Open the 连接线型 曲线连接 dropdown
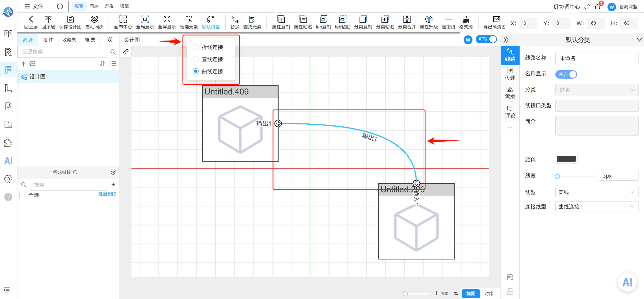Image resolution: width=644 pixels, height=299 pixels. [x=597, y=207]
